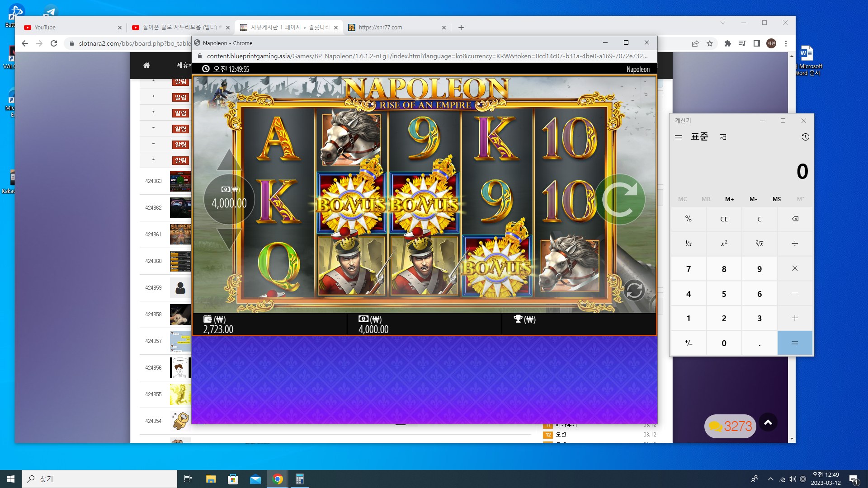The width and height of the screenshot is (868, 488).
Task: Click the back-to-top arrow button
Action: (x=768, y=422)
